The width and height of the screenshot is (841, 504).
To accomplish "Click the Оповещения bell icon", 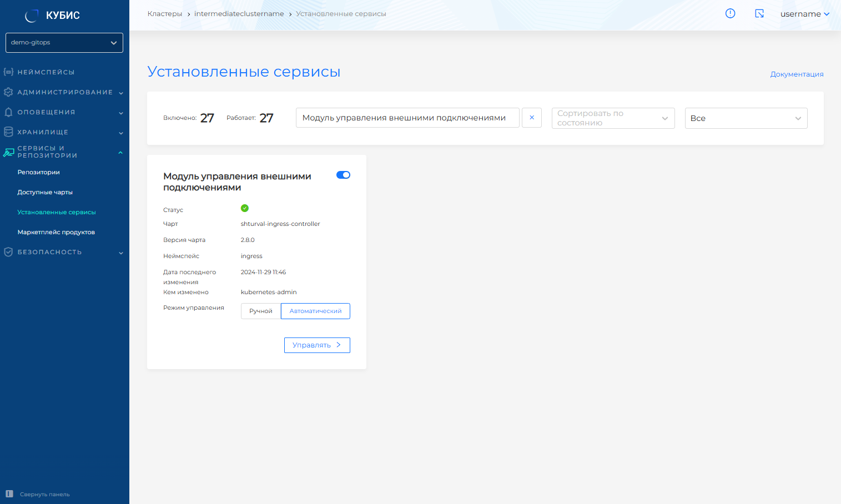I will [x=8, y=112].
